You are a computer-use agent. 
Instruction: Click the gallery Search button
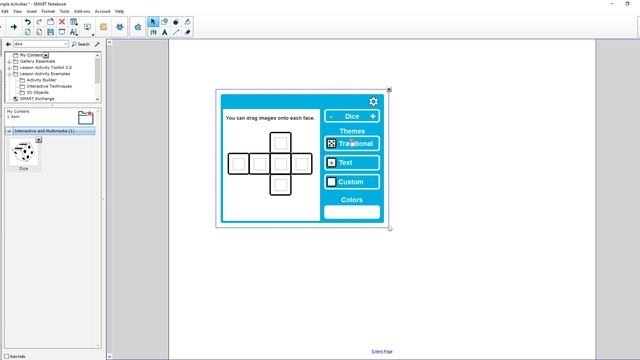pyautogui.click(x=80, y=44)
